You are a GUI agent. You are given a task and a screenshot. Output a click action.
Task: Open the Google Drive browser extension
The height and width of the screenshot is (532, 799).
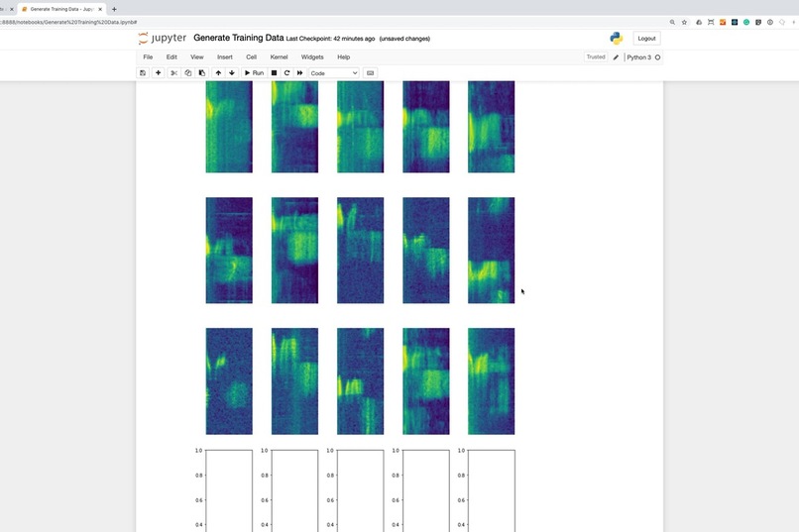(699, 23)
